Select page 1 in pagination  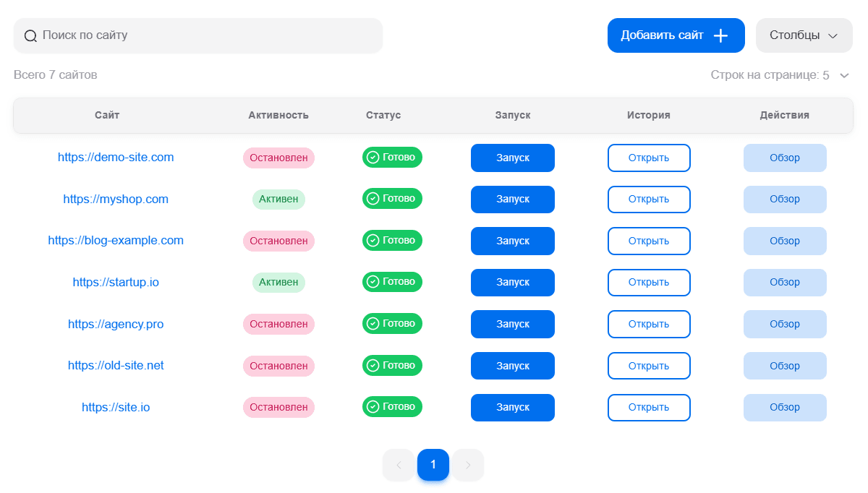(433, 465)
